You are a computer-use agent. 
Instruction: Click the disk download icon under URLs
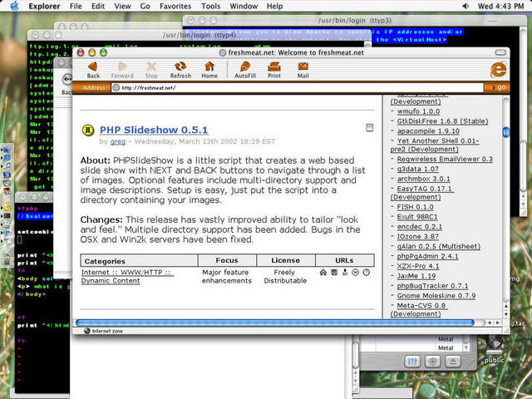(x=334, y=272)
